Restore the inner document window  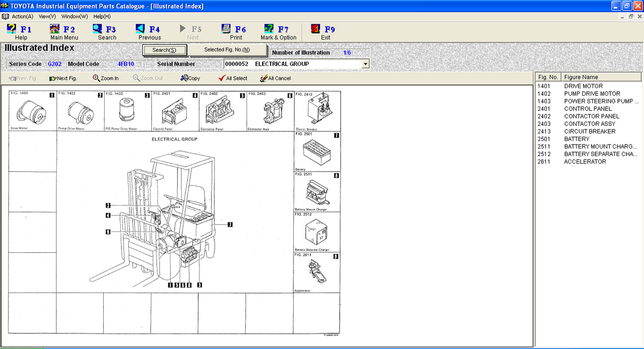tap(631, 17)
